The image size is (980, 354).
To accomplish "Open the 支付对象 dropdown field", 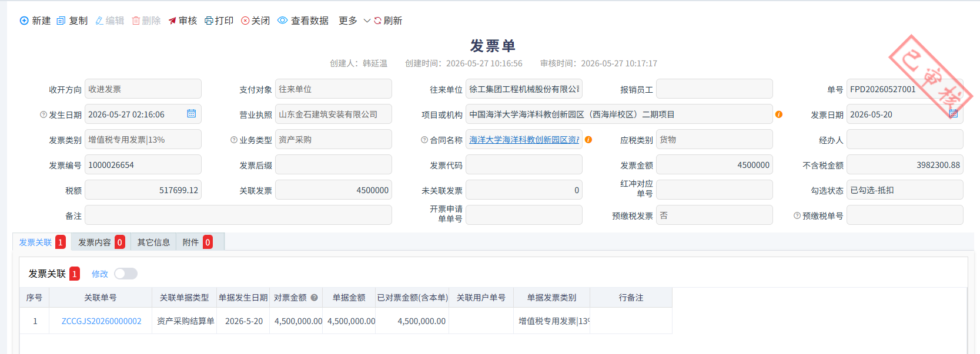I will coord(333,89).
